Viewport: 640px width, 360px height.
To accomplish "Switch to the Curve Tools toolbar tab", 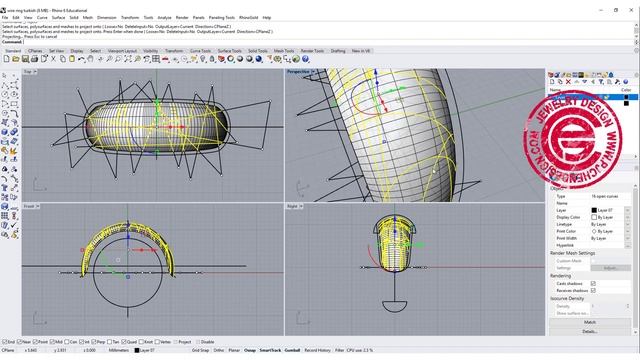I will (x=200, y=51).
